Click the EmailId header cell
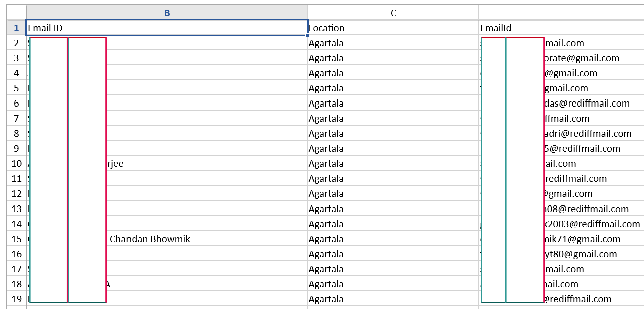 point(562,28)
